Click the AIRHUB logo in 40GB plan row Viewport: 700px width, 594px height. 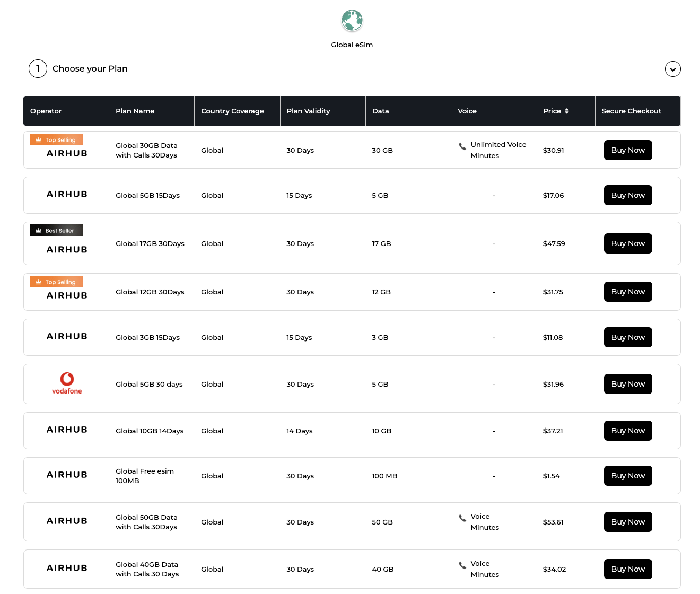pyautogui.click(x=67, y=568)
